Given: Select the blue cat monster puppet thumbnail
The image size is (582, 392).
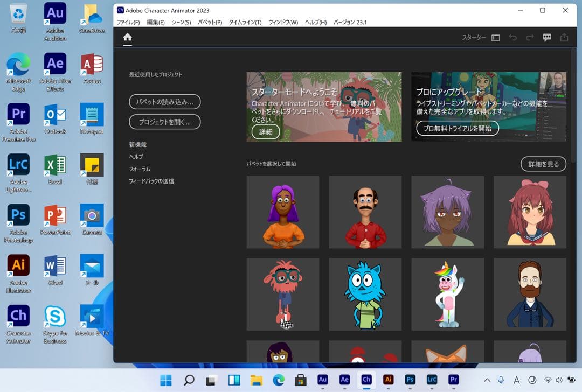Looking at the screenshot, I should pyautogui.click(x=365, y=294).
